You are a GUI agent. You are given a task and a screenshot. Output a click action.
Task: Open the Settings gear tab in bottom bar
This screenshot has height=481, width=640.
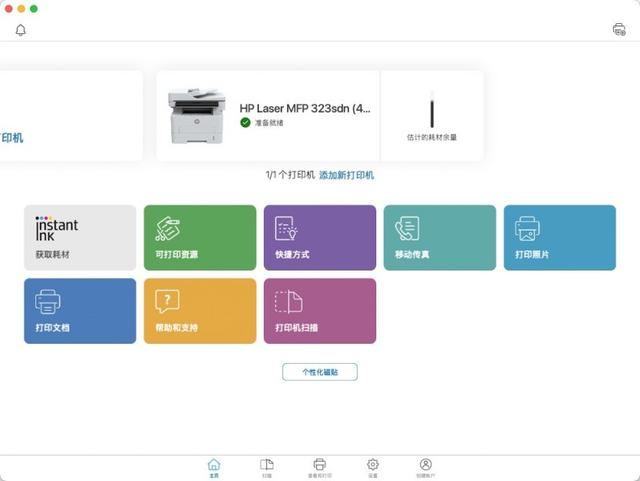pyautogui.click(x=373, y=468)
